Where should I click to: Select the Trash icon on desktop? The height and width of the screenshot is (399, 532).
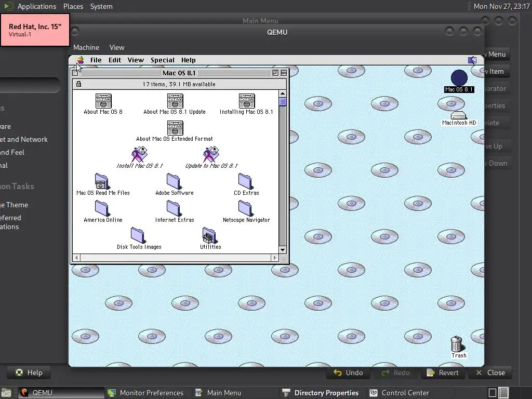457,344
